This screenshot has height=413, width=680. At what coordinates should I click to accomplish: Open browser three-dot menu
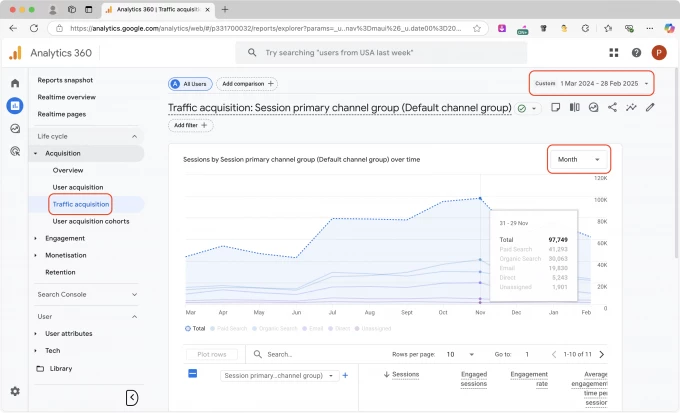(x=649, y=28)
